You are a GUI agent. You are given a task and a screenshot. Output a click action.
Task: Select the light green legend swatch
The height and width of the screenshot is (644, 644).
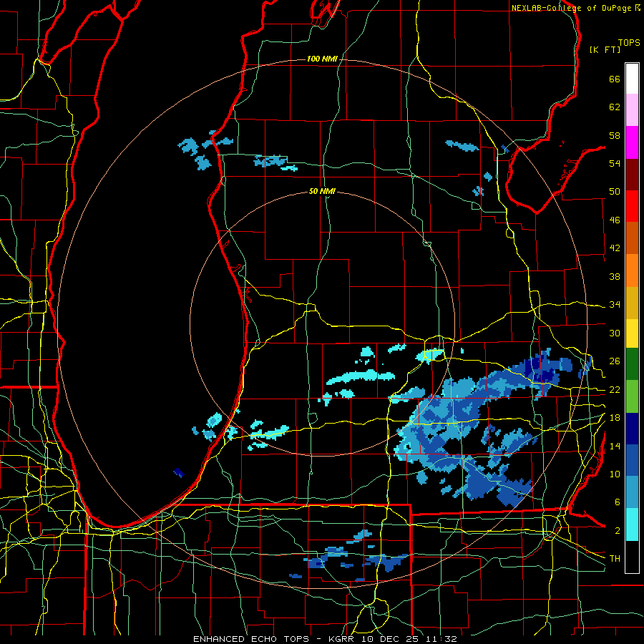pyautogui.click(x=632, y=396)
